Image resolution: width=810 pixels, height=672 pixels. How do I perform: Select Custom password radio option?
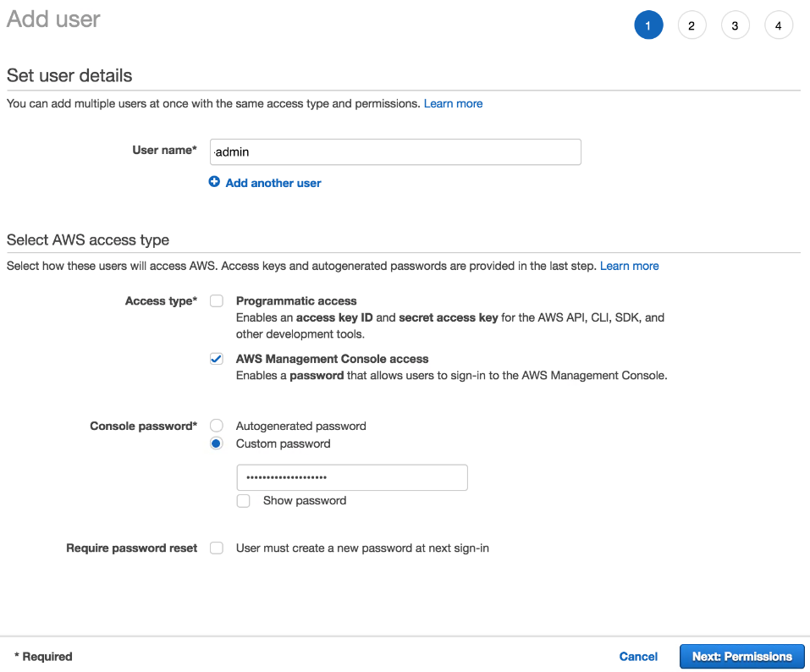217,443
